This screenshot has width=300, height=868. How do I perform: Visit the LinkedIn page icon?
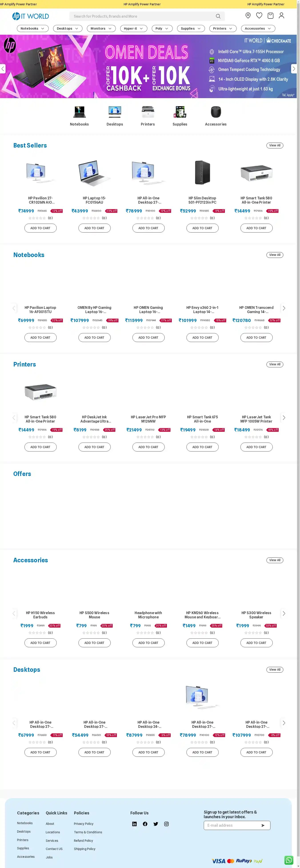coord(134,824)
